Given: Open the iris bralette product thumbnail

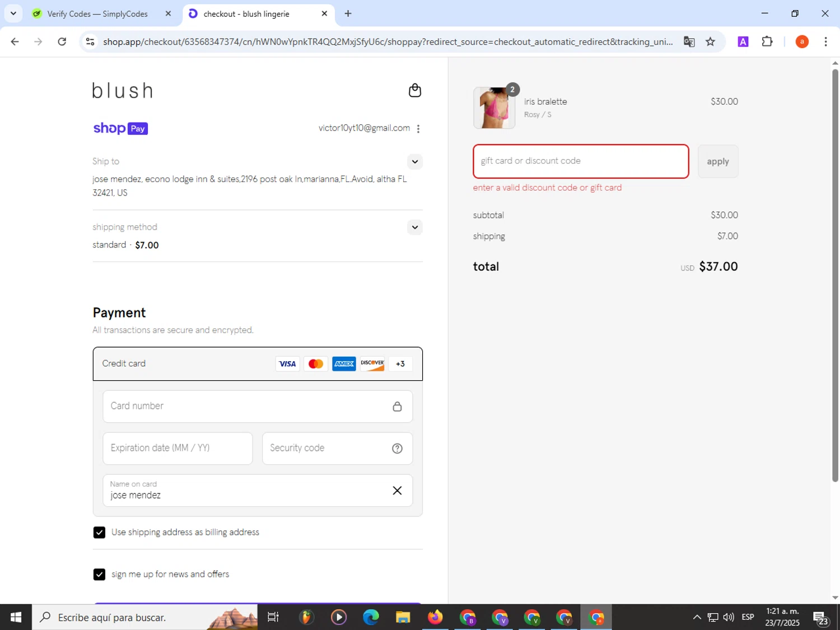Looking at the screenshot, I should tap(494, 108).
